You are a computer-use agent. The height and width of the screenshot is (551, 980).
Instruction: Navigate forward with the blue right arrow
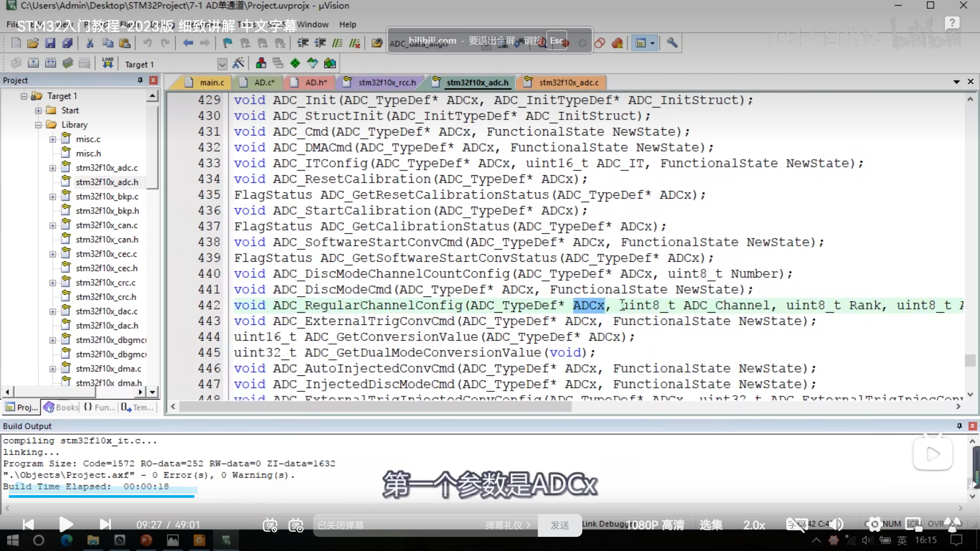tap(205, 43)
